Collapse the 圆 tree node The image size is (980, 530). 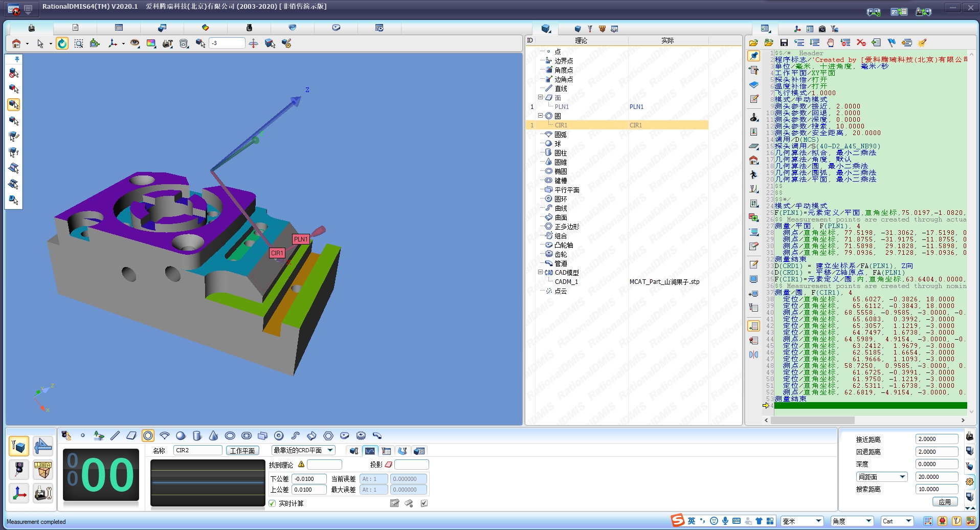click(540, 116)
